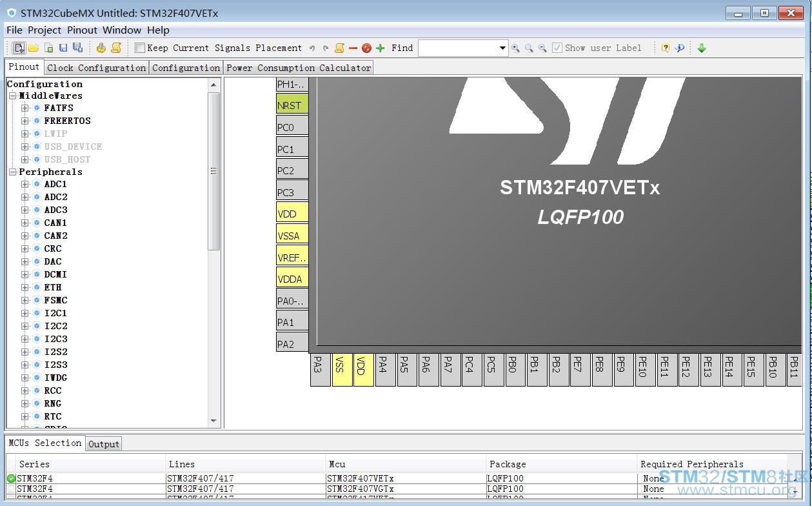Toggle the green check on the STM32F407VETx row
812x506 pixels.
[11, 478]
